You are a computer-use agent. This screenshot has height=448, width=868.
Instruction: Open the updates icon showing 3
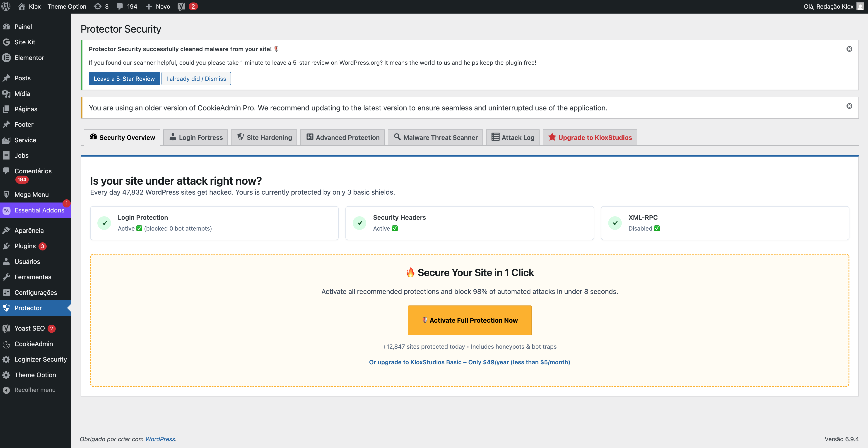click(98, 6)
